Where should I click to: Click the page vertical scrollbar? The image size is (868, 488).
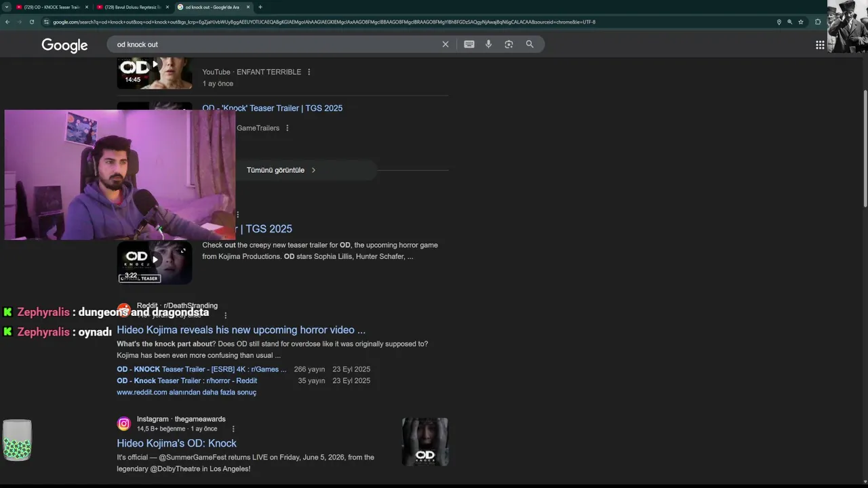[x=865, y=149]
